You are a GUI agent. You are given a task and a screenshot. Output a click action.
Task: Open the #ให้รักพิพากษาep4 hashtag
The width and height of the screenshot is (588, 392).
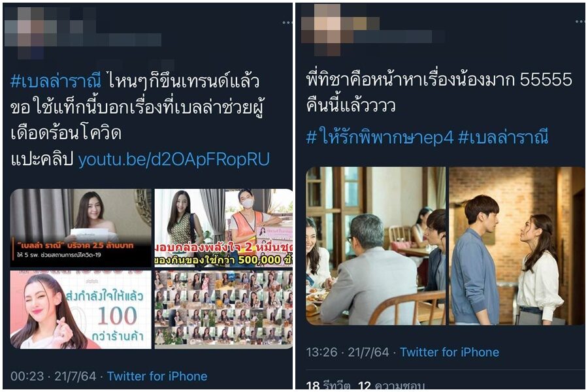(380, 137)
